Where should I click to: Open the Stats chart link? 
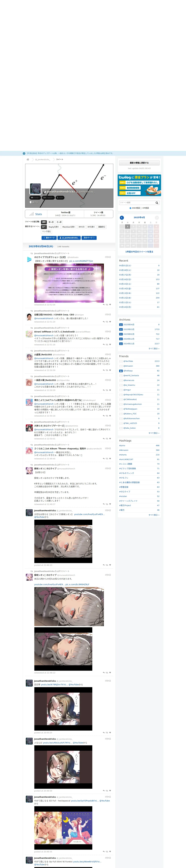(x=36, y=214)
